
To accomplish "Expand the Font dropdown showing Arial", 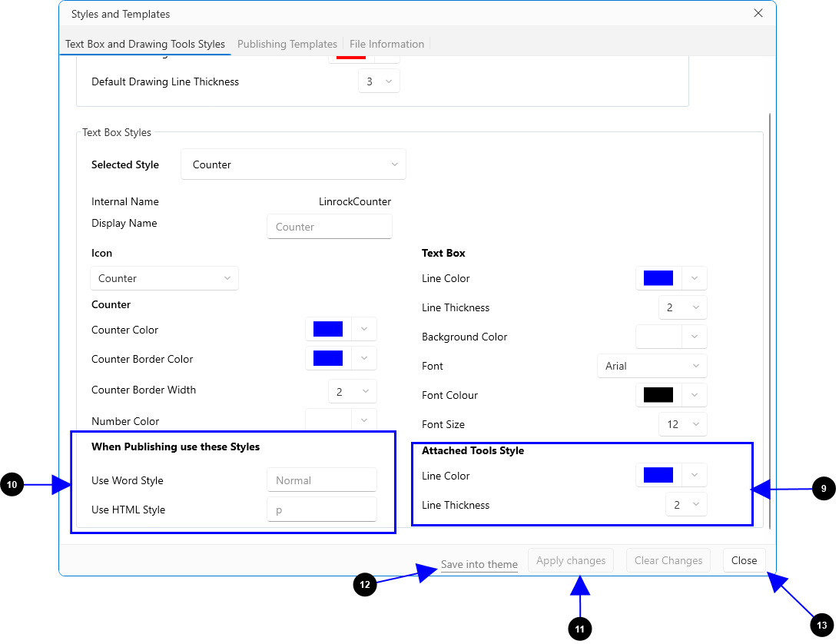I will click(652, 366).
